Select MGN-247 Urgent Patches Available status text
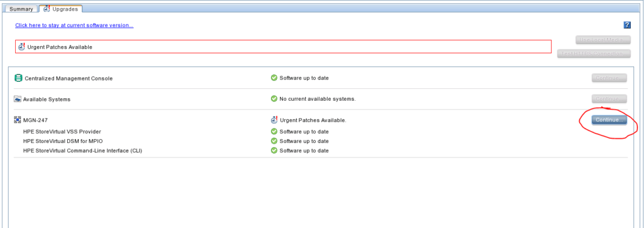The width and height of the screenshot is (644, 228). click(x=313, y=120)
